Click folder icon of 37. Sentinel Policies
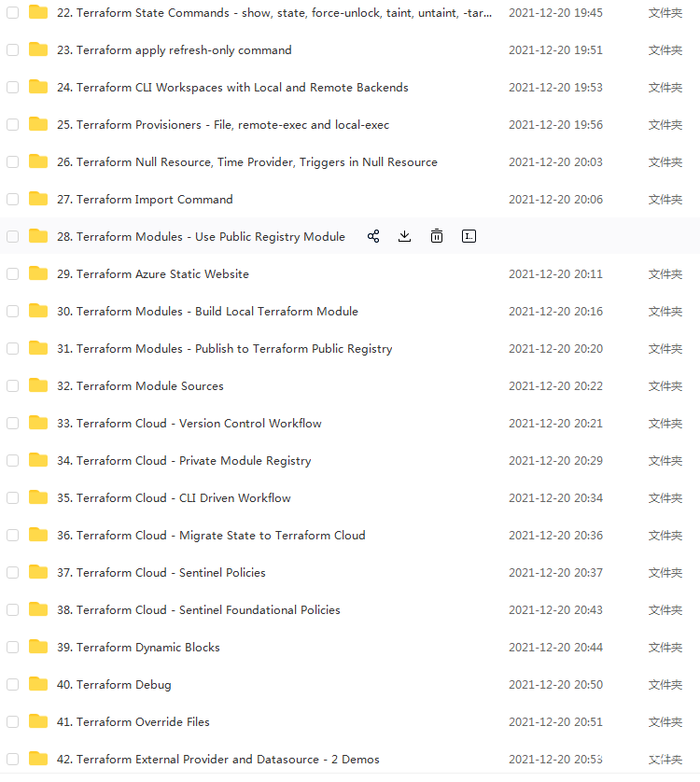 click(38, 572)
